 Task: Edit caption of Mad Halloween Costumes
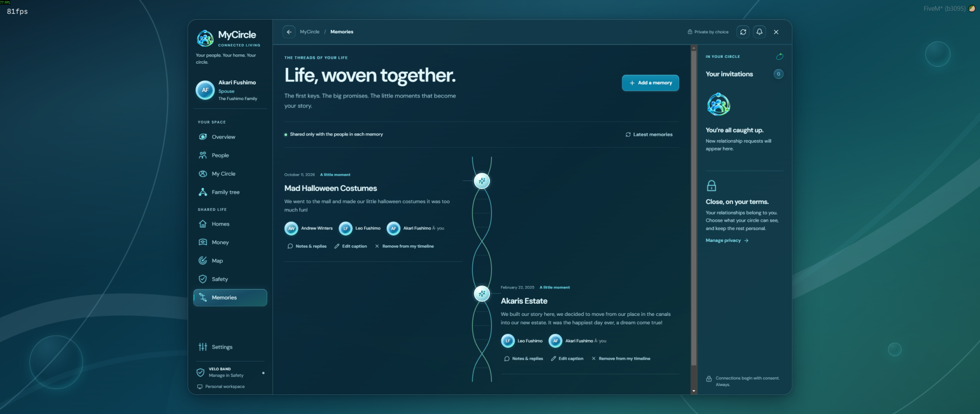coord(350,246)
